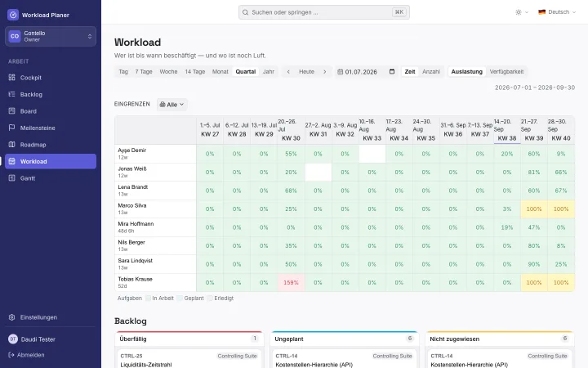Open the Nicht zugewiesen CTRL-14 card
Viewport: 588px width, 368px height.
point(499,359)
